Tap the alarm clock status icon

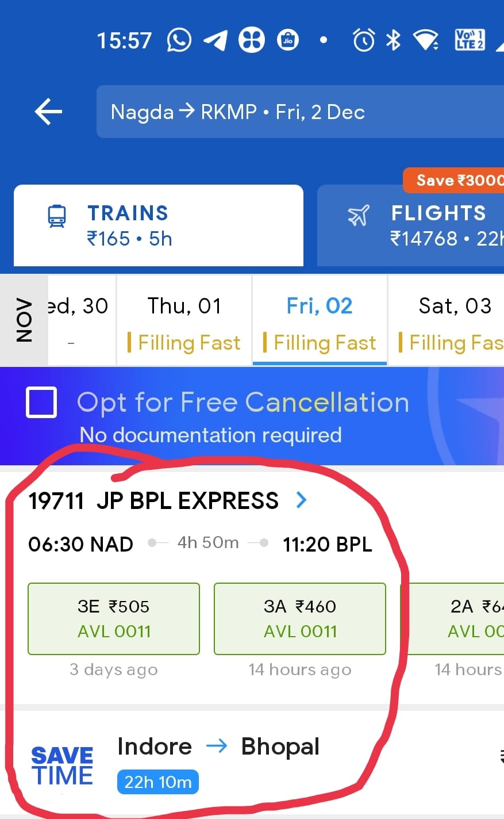pos(363,40)
